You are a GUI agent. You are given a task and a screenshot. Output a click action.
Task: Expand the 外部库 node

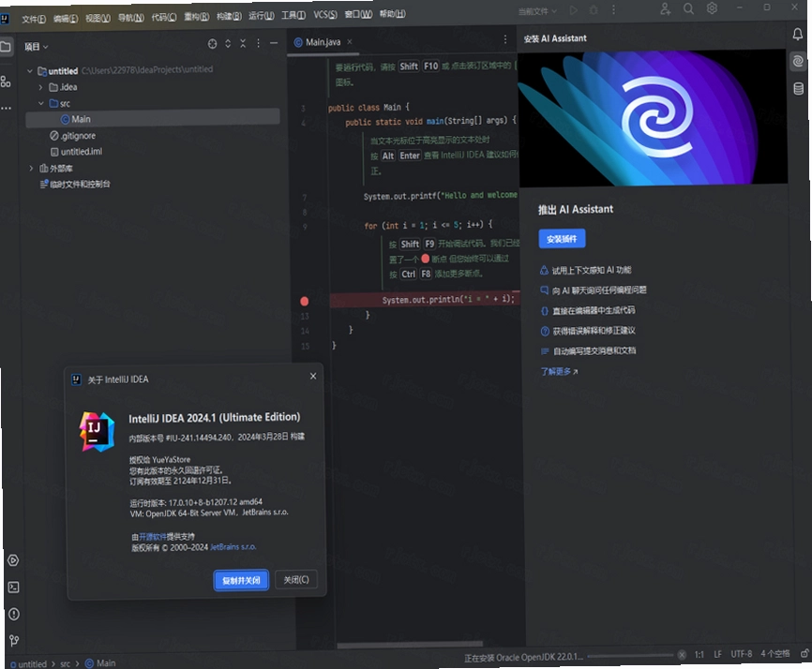click(31, 168)
